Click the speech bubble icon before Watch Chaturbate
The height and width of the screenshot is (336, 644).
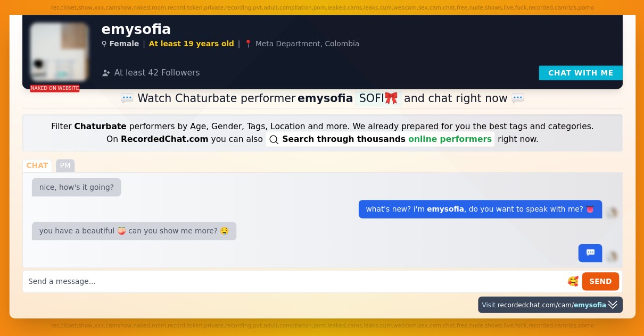click(x=127, y=98)
